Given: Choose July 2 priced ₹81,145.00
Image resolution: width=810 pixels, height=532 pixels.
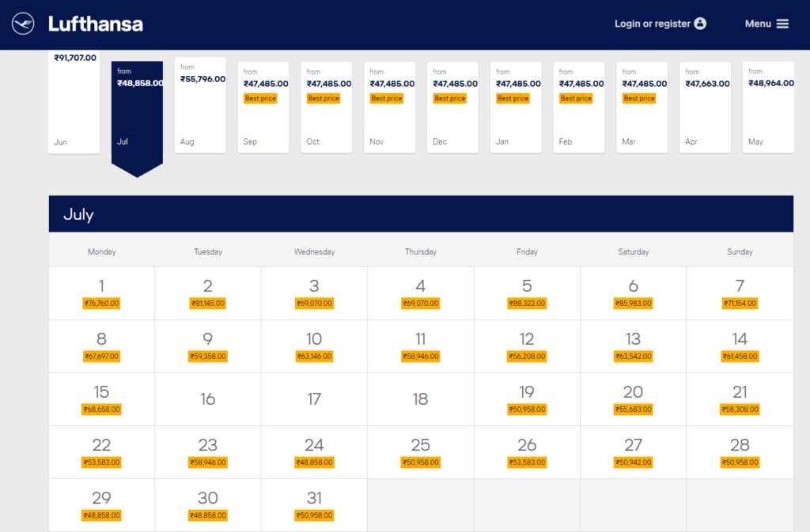Looking at the screenshot, I should coord(208,293).
